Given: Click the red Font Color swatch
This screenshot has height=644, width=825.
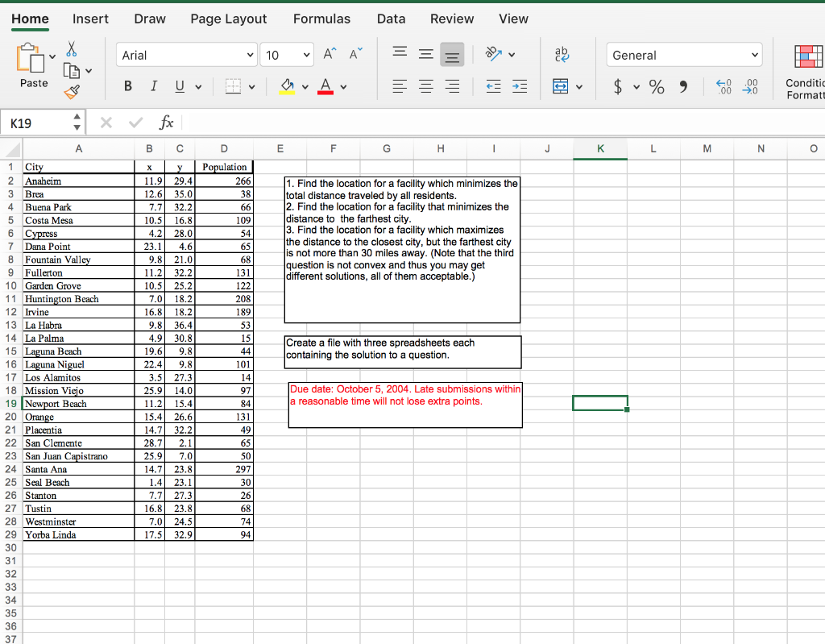Looking at the screenshot, I should [x=325, y=86].
